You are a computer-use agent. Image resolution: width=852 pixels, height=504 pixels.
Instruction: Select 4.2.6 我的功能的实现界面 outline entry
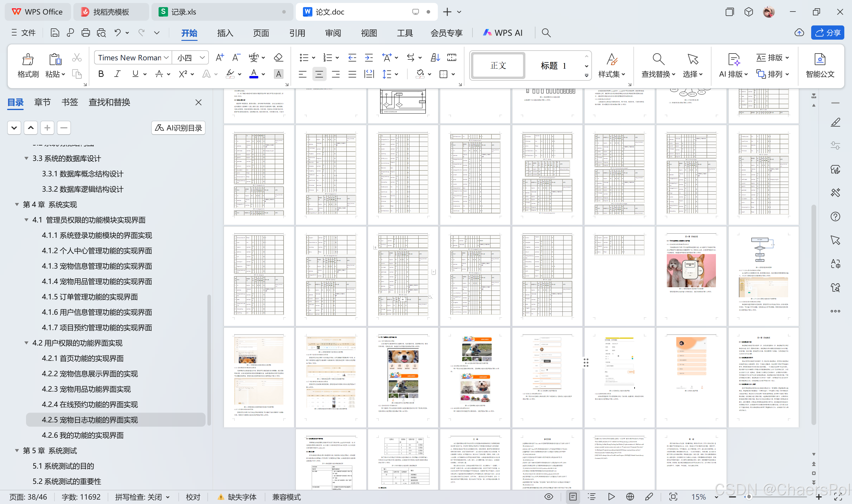pyautogui.click(x=83, y=435)
